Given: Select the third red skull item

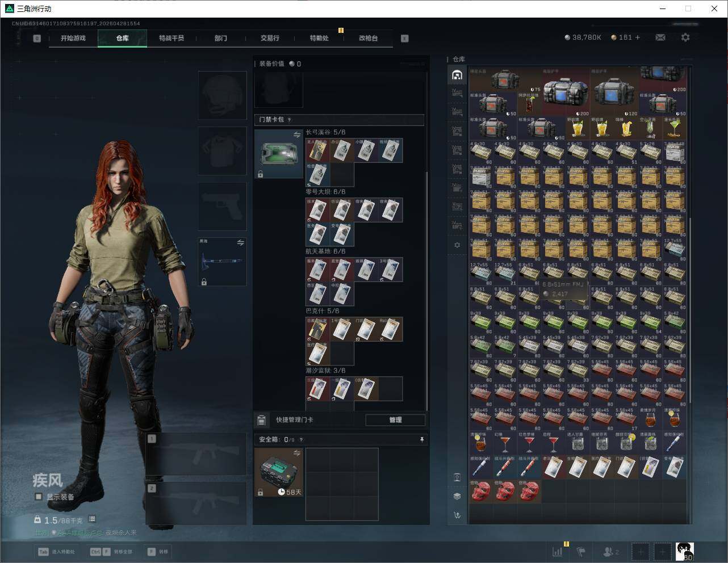Looking at the screenshot, I should pyautogui.click(x=529, y=491).
